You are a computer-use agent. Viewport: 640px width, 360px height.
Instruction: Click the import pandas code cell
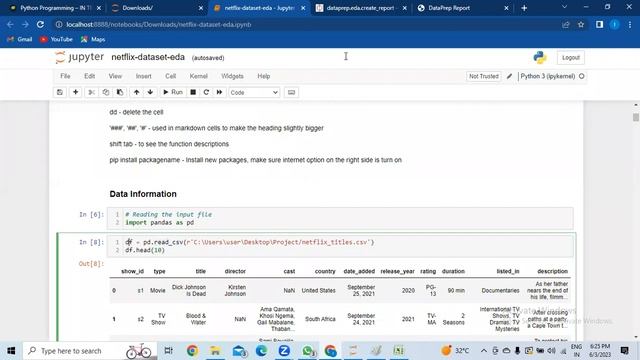point(340,218)
